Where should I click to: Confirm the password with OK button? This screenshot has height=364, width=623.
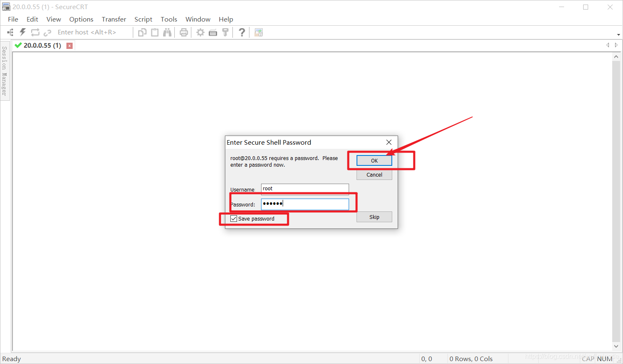374,160
